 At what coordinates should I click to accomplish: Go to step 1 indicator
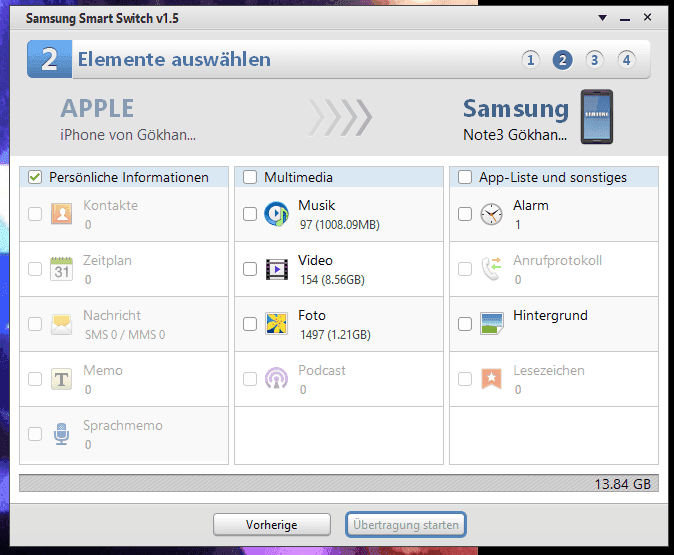(530, 60)
